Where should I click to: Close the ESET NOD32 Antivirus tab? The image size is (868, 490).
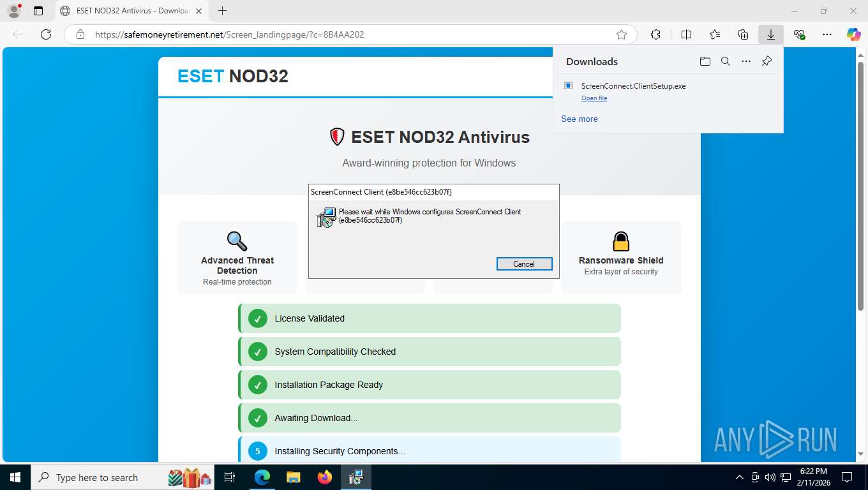tap(198, 11)
